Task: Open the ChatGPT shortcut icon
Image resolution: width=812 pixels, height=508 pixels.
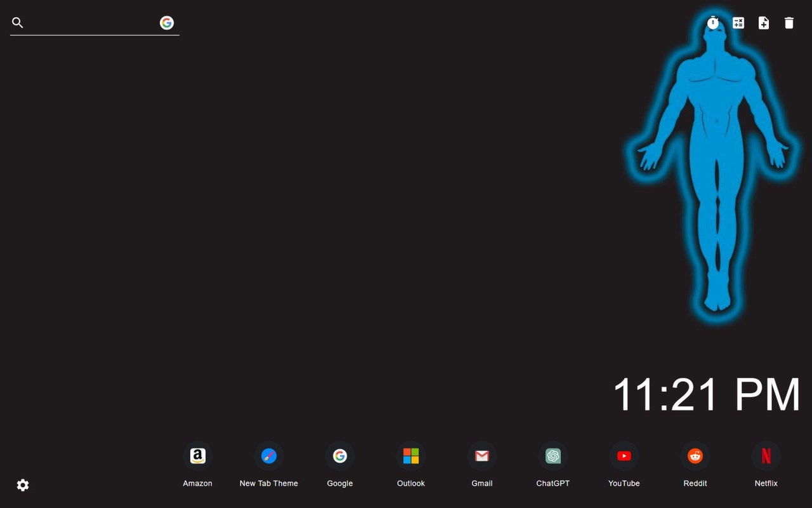Action: pyautogui.click(x=553, y=456)
